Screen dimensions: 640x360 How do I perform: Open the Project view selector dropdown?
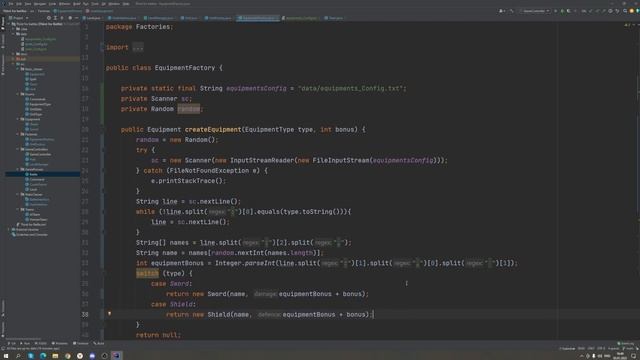(18, 18)
